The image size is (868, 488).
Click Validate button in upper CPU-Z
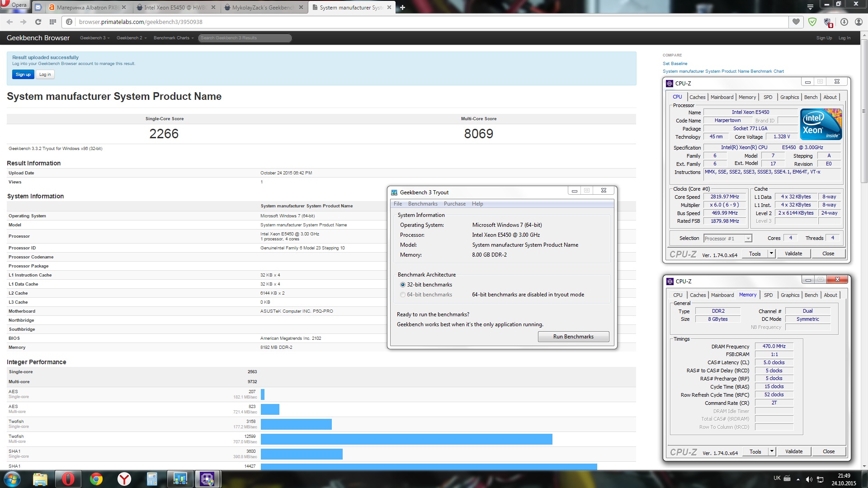click(x=793, y=253)
